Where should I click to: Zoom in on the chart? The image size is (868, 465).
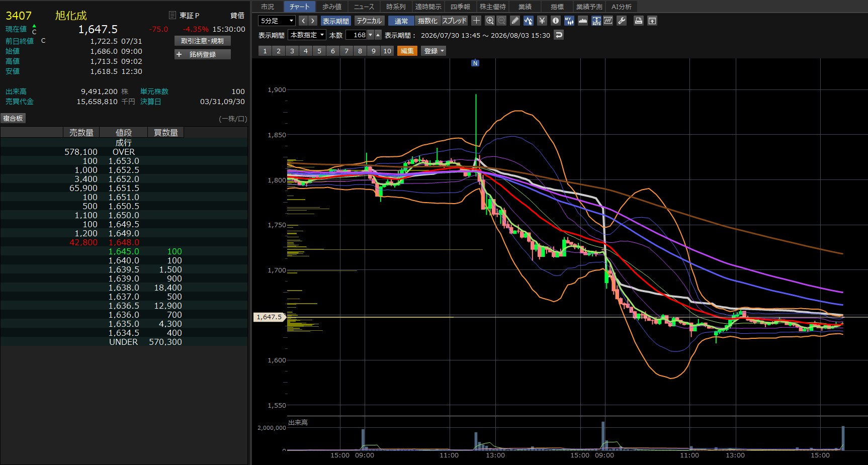[490, 21]
